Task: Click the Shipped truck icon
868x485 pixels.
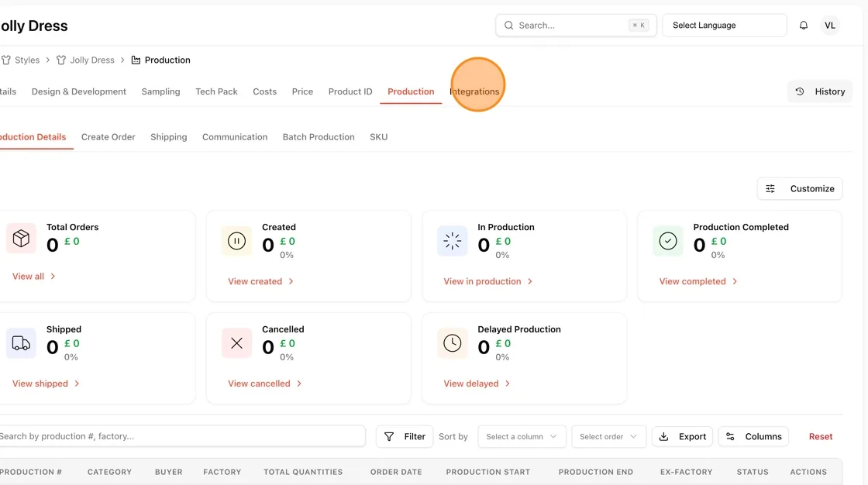Action: click(x=21, y=343)
